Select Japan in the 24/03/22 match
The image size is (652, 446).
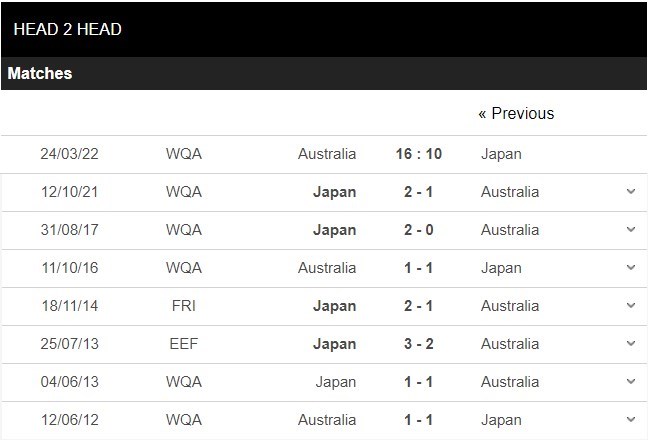pos(501,154)
